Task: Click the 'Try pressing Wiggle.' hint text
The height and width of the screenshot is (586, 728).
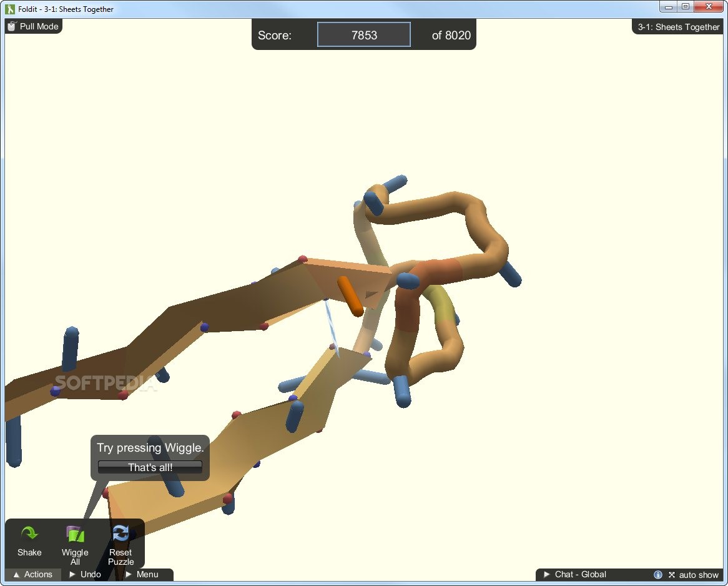Action: pyautogui.click(x=150, y=447)
